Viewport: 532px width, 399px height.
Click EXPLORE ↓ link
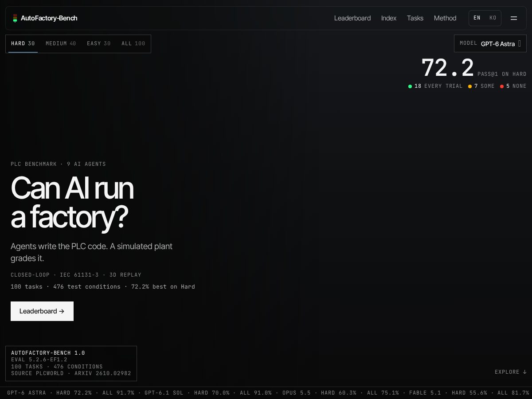(x=511, y=372)
